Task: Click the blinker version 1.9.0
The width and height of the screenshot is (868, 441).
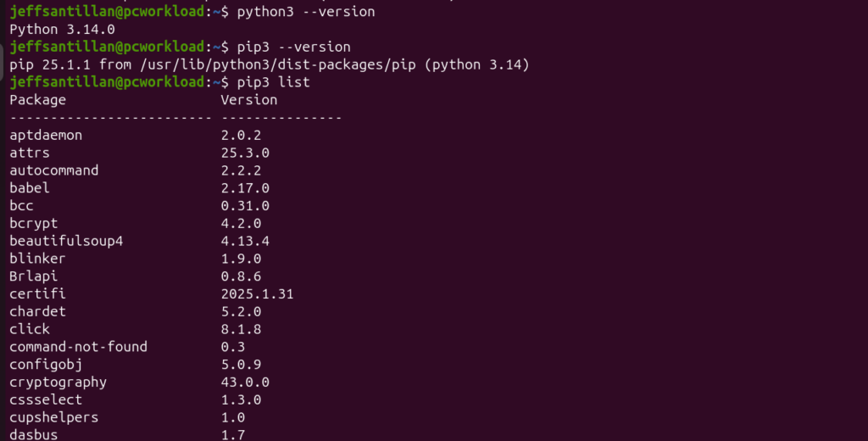Action: tap(241, 259)
